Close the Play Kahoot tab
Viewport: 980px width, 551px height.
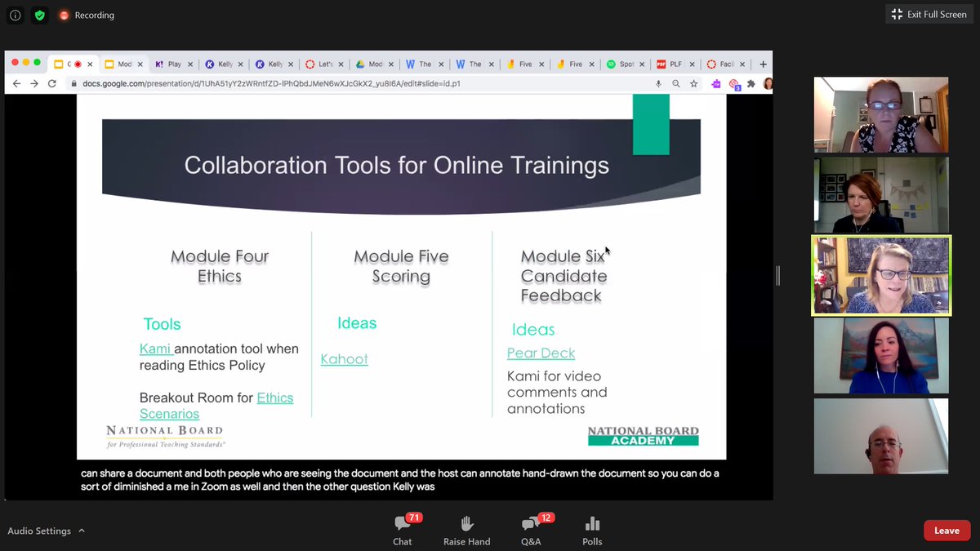pos(191,64)
